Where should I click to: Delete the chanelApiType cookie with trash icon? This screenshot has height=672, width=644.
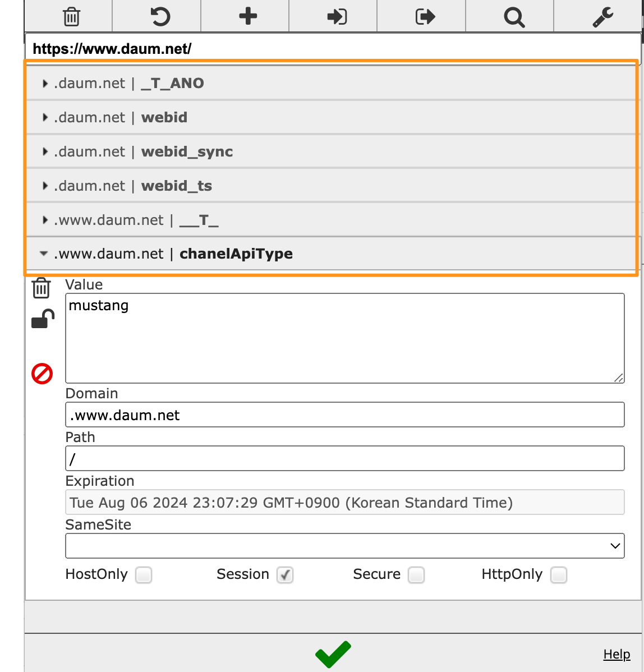tap(42, 288)
